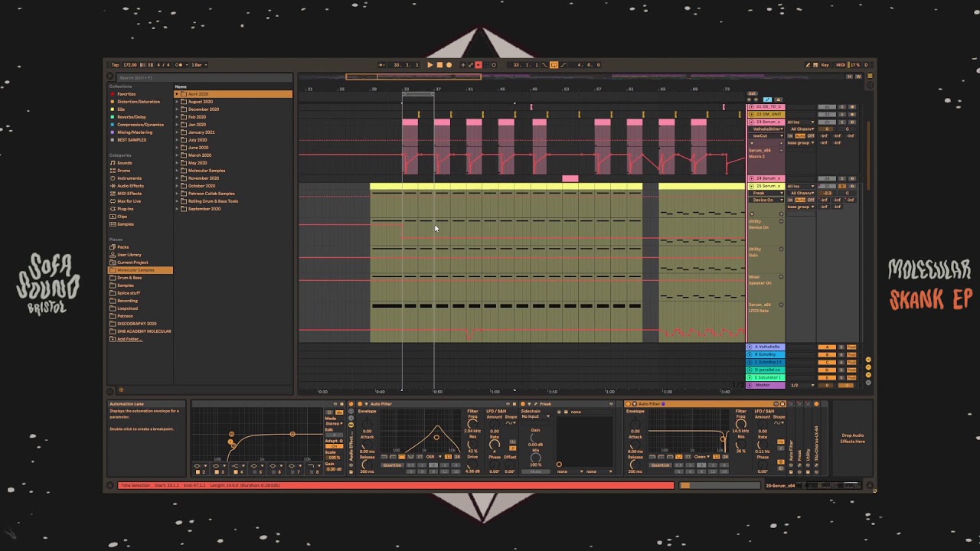Open bass group output dropdown on track 23
This screenshot has height=551, width=980.
pos(800,142)
